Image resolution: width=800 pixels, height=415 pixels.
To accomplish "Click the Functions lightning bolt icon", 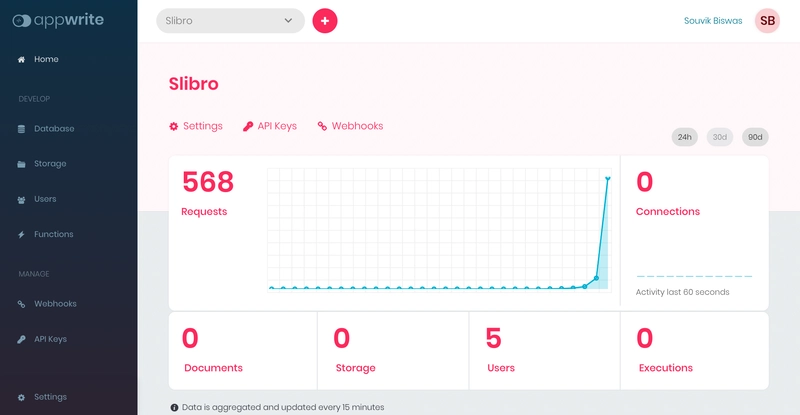I will click(x=22, y=235).
